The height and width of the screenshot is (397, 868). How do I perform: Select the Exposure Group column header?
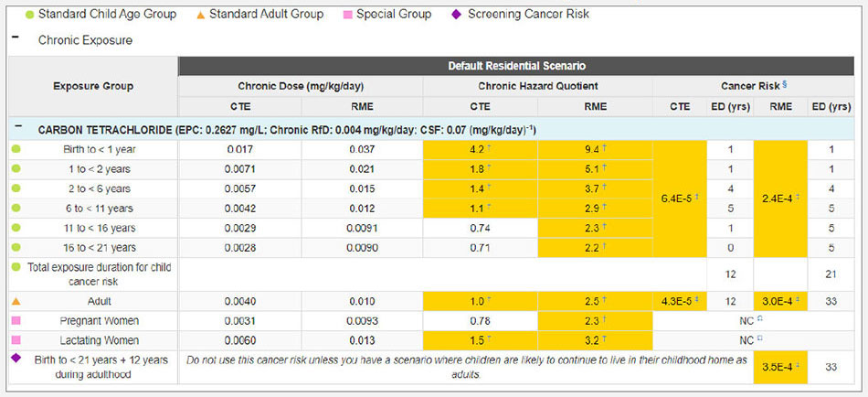93,87
